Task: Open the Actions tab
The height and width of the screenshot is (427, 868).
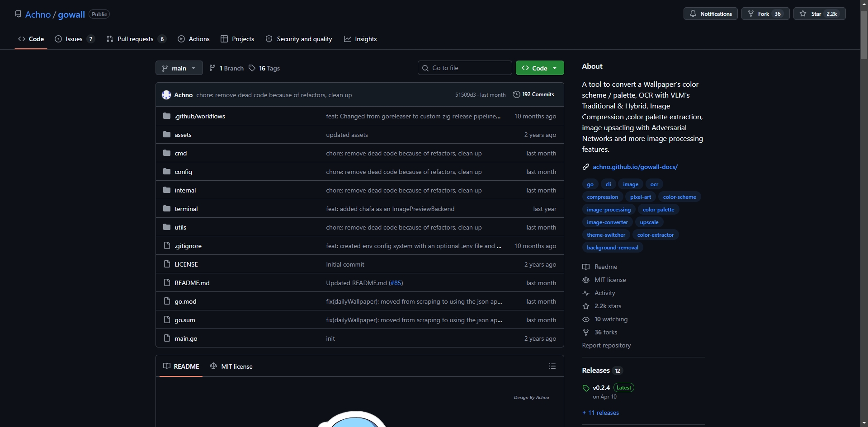Action: pos(193,39)
